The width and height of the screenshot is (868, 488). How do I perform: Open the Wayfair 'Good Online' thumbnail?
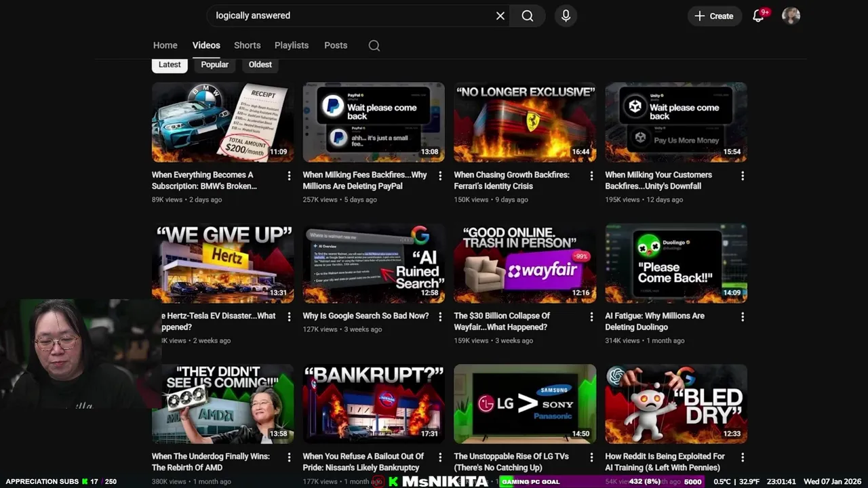(525, 263)
